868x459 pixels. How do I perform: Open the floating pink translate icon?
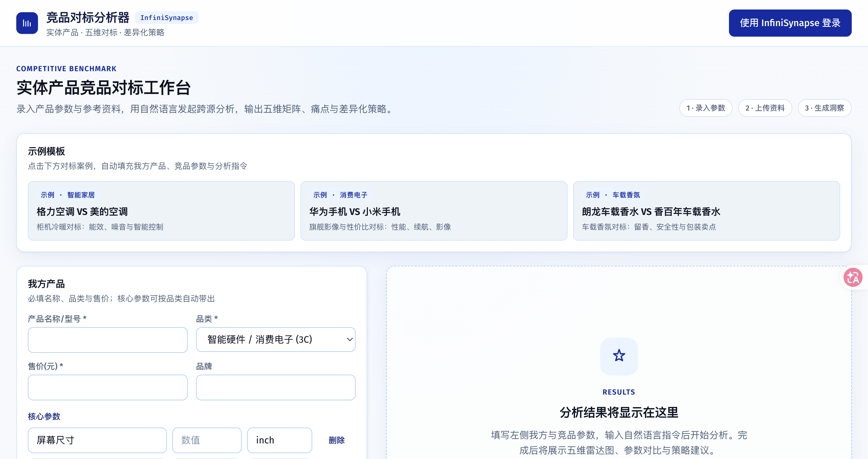point(853,278)
